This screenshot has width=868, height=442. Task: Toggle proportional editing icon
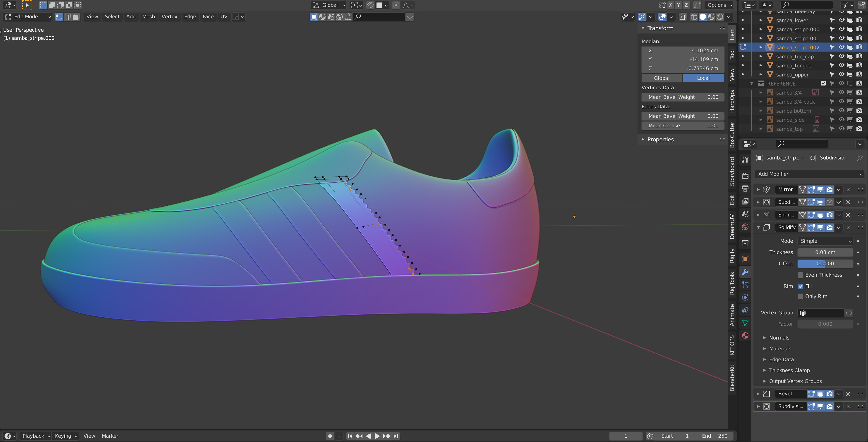point(396,5)
